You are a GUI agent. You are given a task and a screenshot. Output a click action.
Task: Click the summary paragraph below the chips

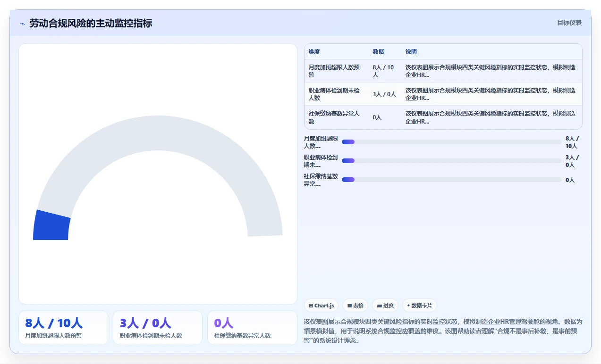point(443,331)
